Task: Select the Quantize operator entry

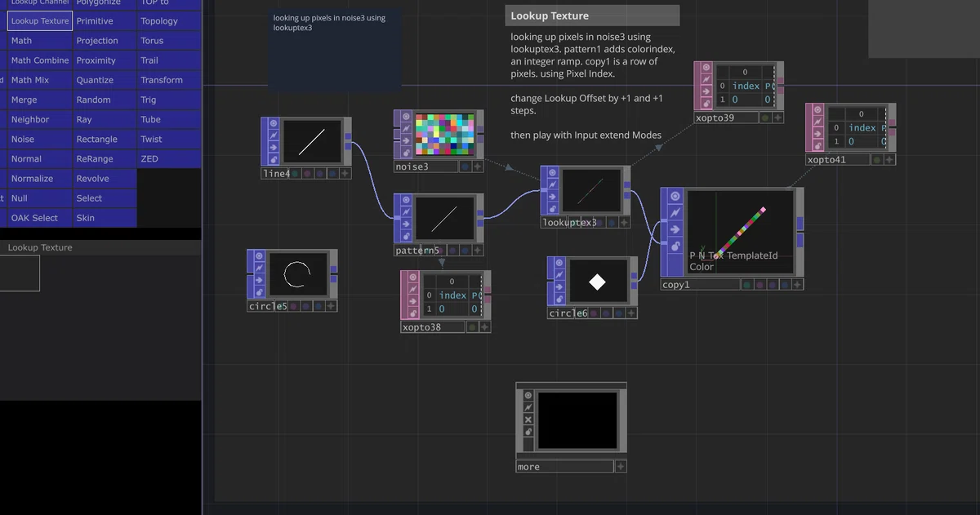Action: 105,80
